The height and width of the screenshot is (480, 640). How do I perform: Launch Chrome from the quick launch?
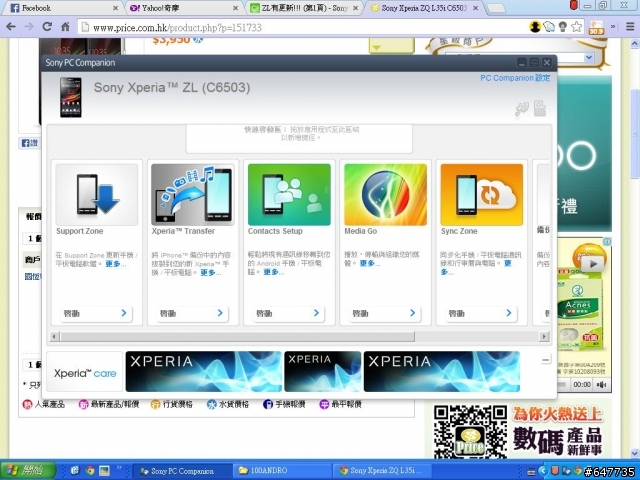(x=90, y=471)
